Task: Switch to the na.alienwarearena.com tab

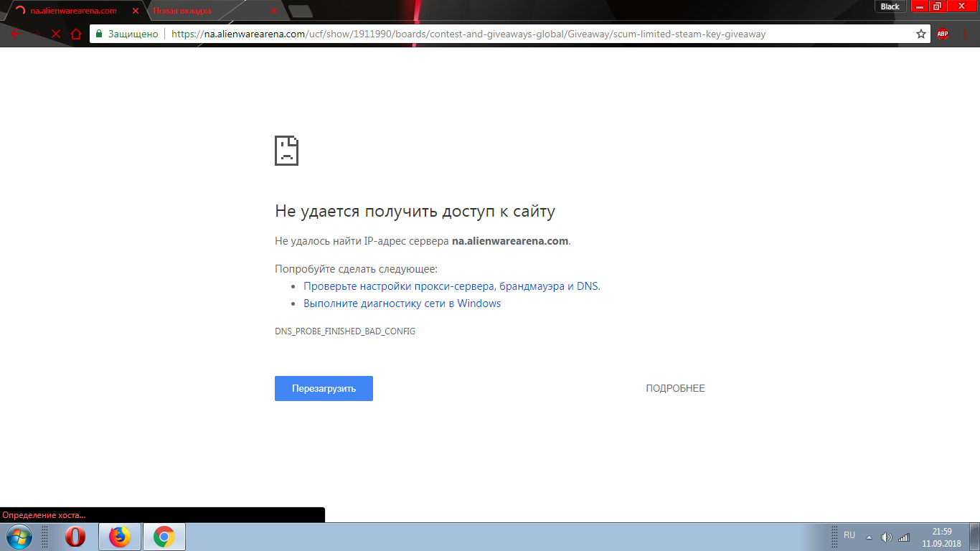Action: point(74,11)
